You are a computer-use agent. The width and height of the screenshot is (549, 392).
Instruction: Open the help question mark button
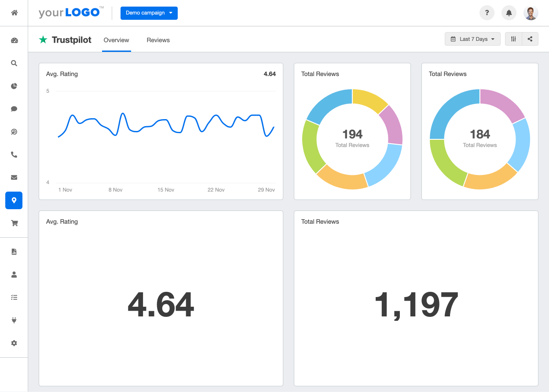487,13
